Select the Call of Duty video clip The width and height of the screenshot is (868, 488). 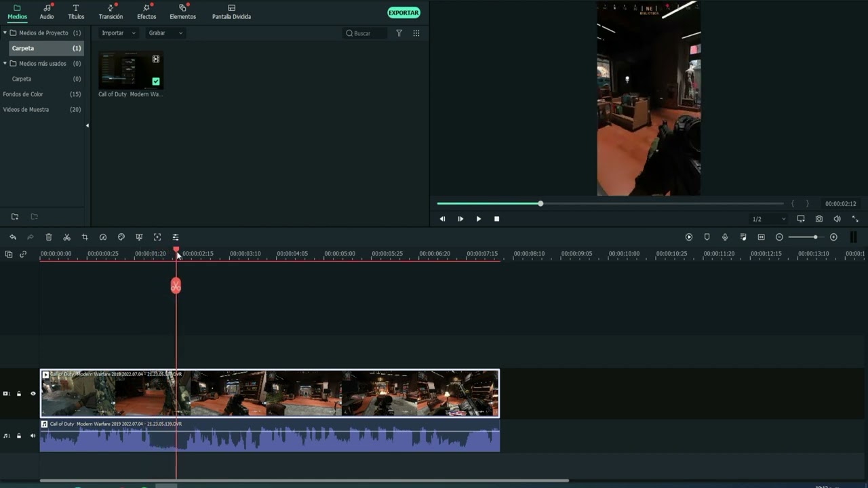click(270, 393)
